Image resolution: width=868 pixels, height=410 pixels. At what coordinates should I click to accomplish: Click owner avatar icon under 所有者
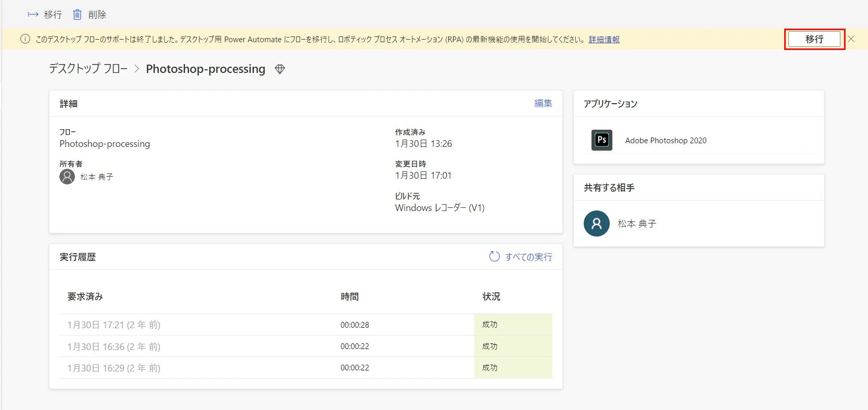point(67,177)
